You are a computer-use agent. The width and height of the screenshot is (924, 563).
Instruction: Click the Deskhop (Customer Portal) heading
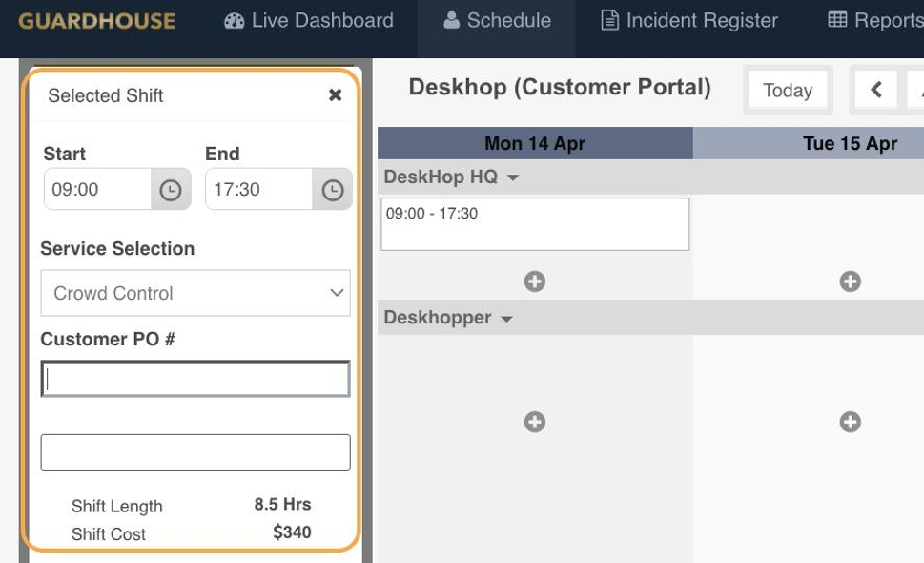tap(560, 87)
